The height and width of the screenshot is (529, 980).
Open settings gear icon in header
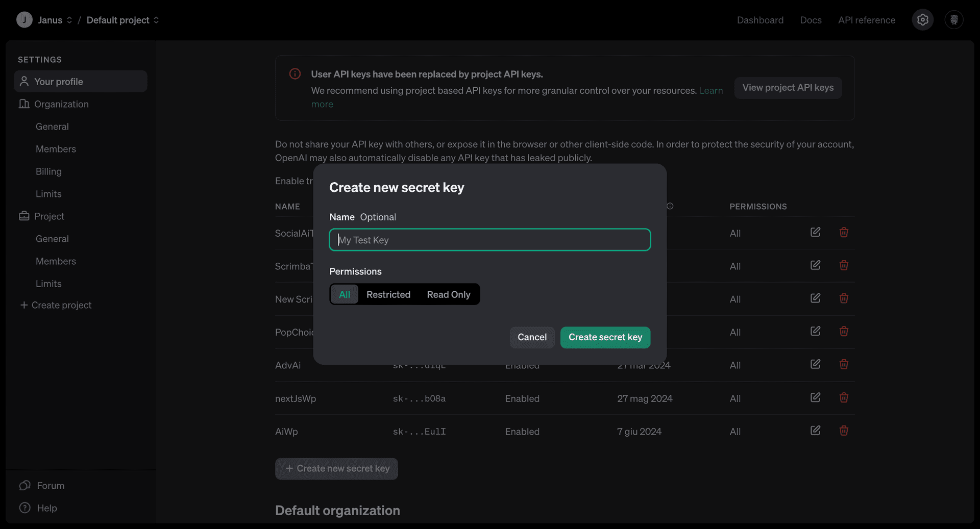tap(922, 20)
